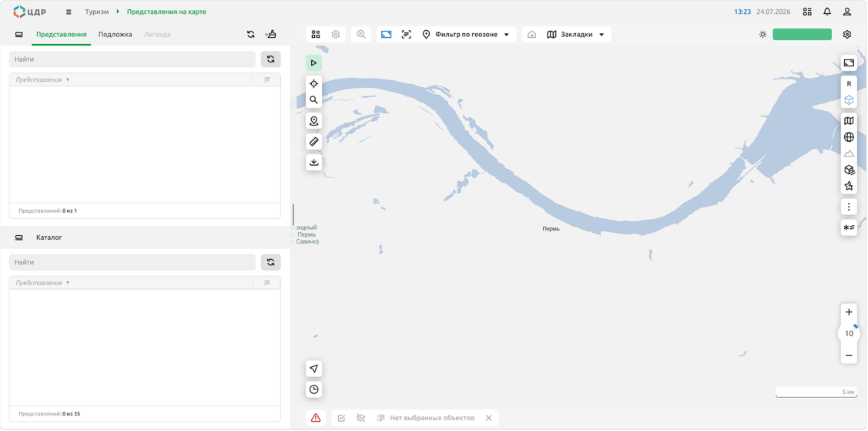Open the upper table column list icon
Screen dimensions: 868x431
[266, 79]
